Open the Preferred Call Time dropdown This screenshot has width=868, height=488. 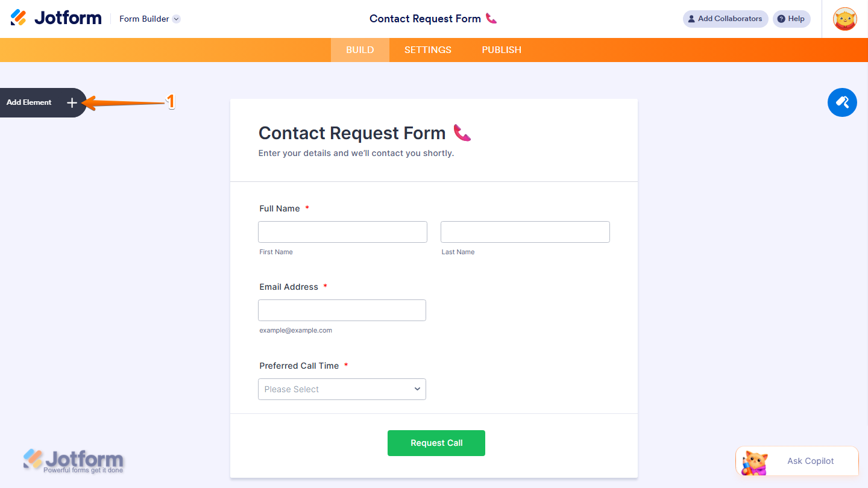pyautogui.click(x=342, y=389)
